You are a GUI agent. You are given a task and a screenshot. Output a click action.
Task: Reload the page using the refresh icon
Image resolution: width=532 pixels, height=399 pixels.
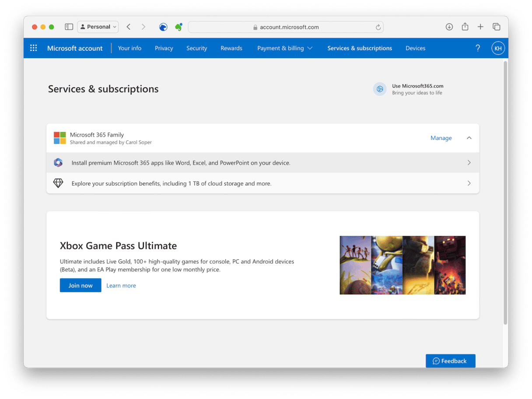[378, 27]
